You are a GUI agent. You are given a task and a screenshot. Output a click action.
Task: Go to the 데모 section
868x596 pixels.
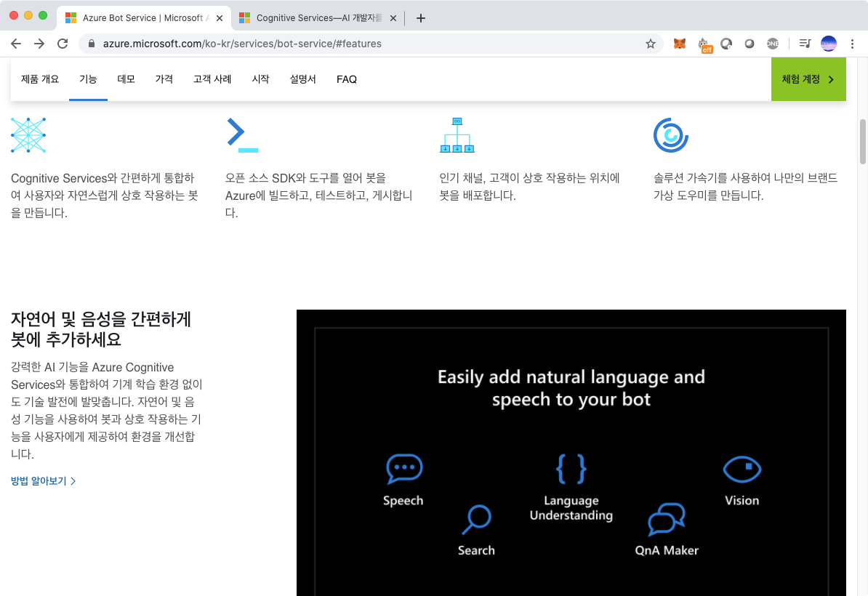click(126, 79)
